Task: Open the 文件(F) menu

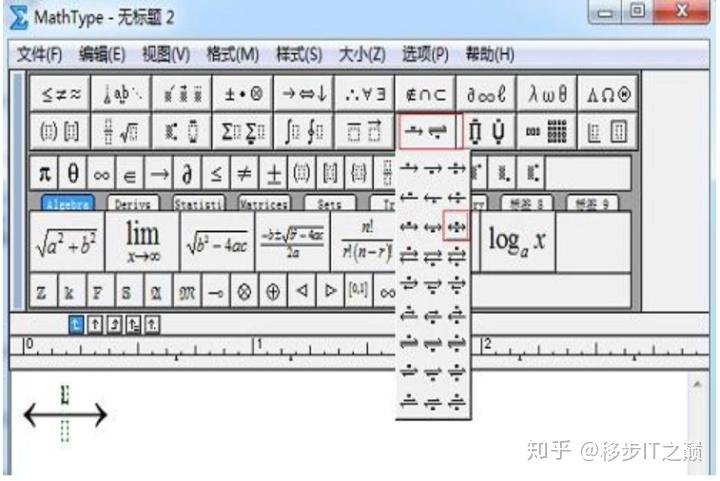Action: point(39,55)
